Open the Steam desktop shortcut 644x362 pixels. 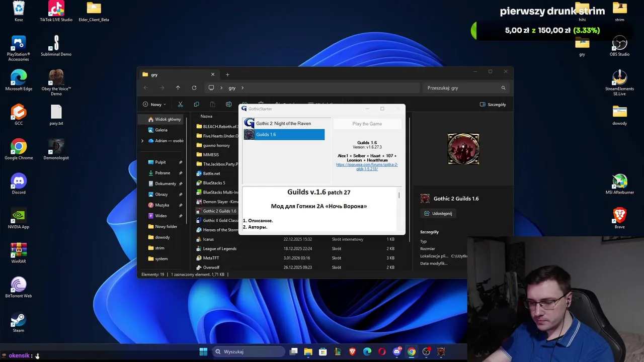tap(19, 322)
